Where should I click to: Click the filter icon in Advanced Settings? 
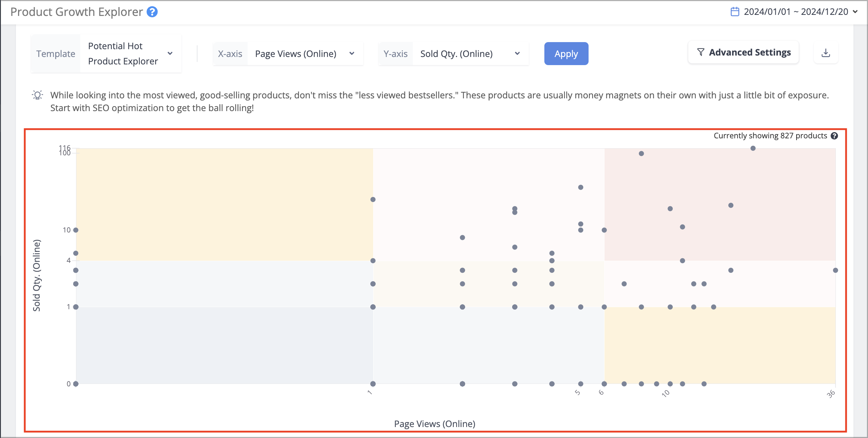700,52
